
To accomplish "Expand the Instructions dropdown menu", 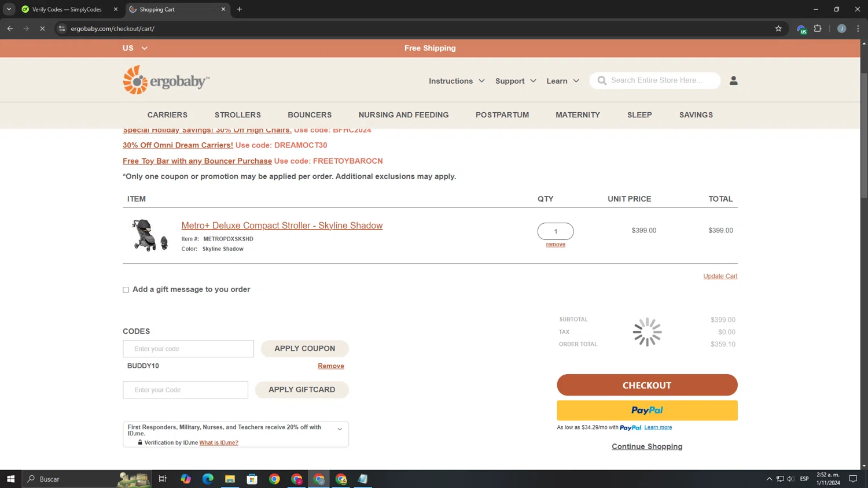I will tap(457, 81).
